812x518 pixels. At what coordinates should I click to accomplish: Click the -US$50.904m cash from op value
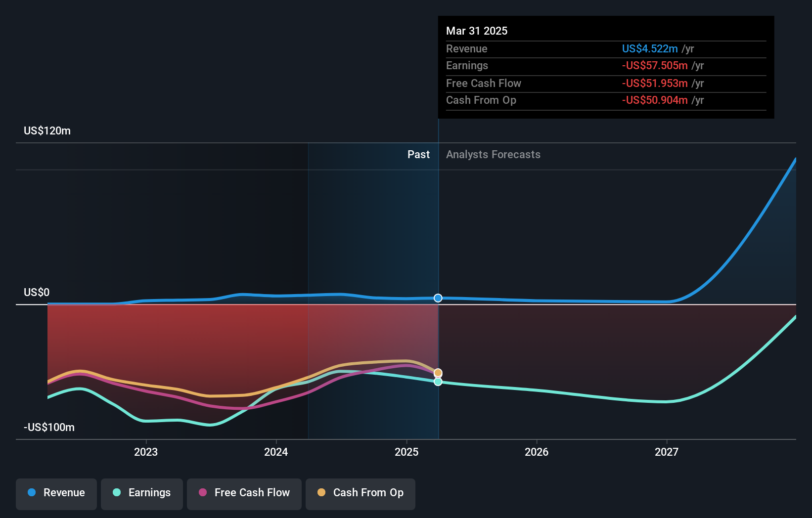click(x=655, y=100)
